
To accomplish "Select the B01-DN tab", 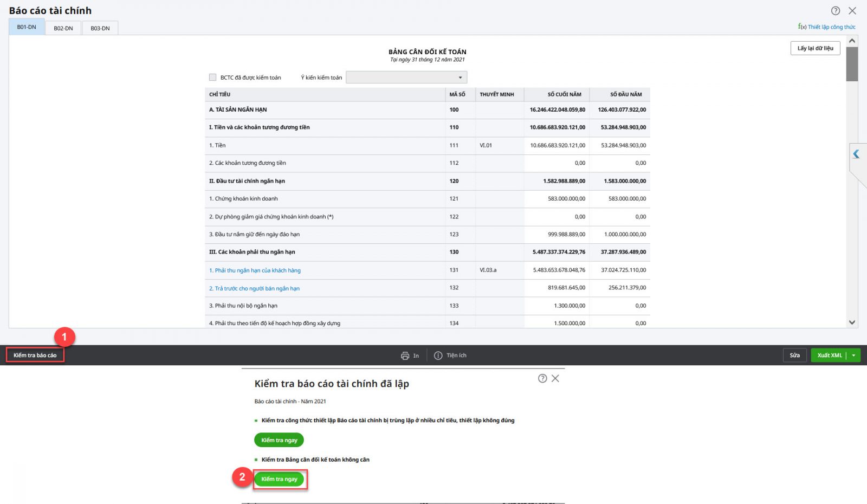I will pyautogui.click(x=27, y=27).
